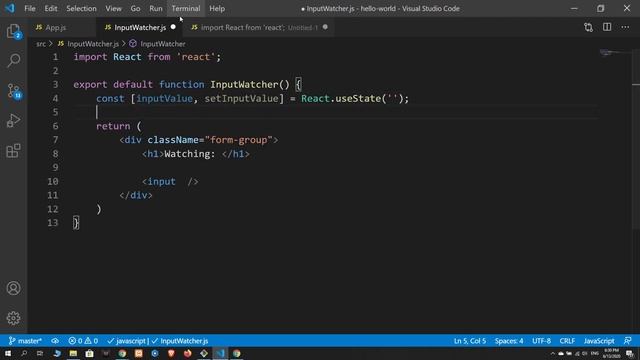The image size is (640, 360).
Task: Click the code minimap preview
Action: 614,53
